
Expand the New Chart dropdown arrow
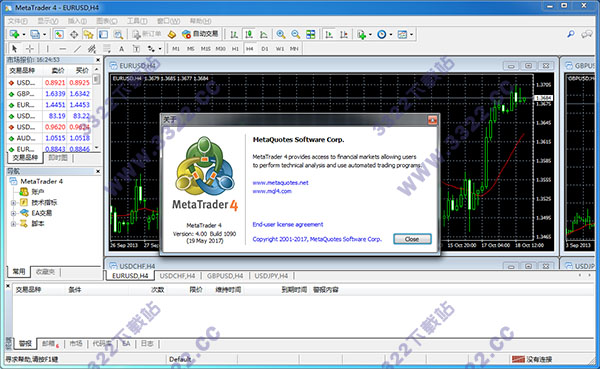(24, 34)
